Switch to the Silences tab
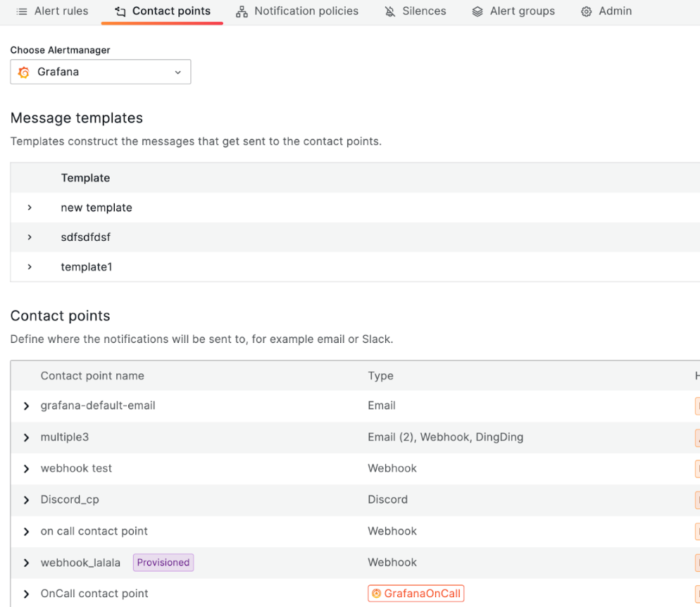 [415, 11]
